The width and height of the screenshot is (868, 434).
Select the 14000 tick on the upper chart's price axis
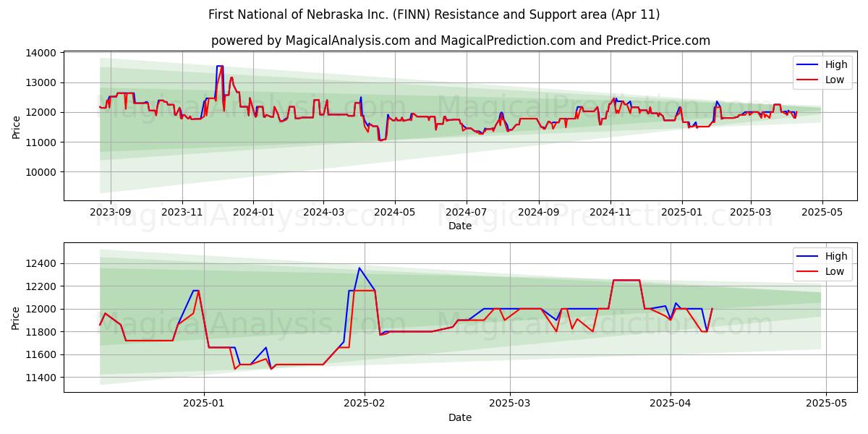[42, 53]
